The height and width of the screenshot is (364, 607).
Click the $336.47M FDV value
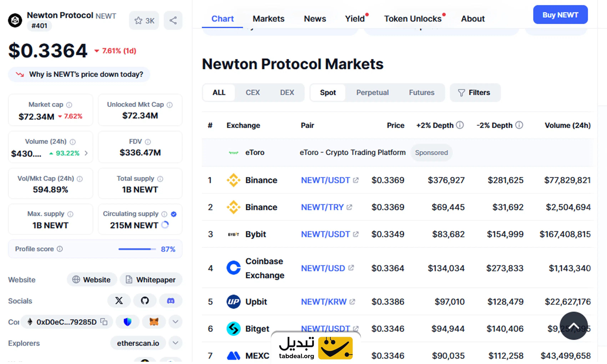pos(140,152)
